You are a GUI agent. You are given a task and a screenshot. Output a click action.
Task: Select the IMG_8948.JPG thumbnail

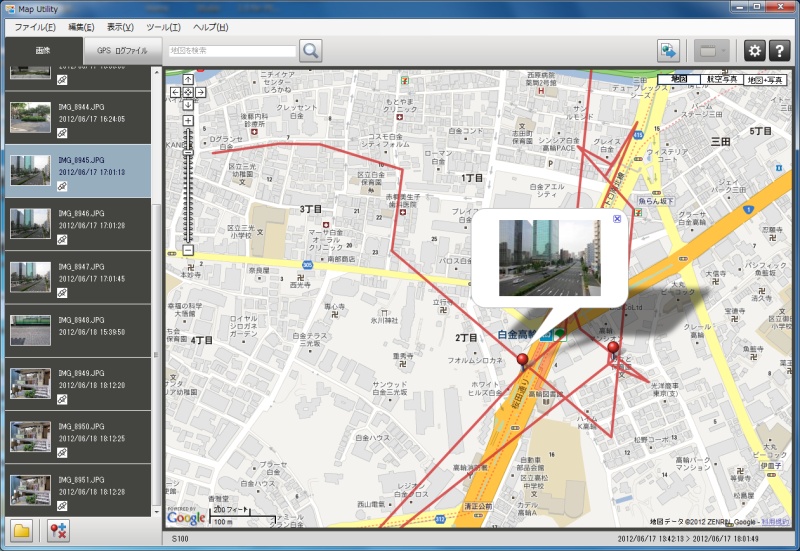31,330
